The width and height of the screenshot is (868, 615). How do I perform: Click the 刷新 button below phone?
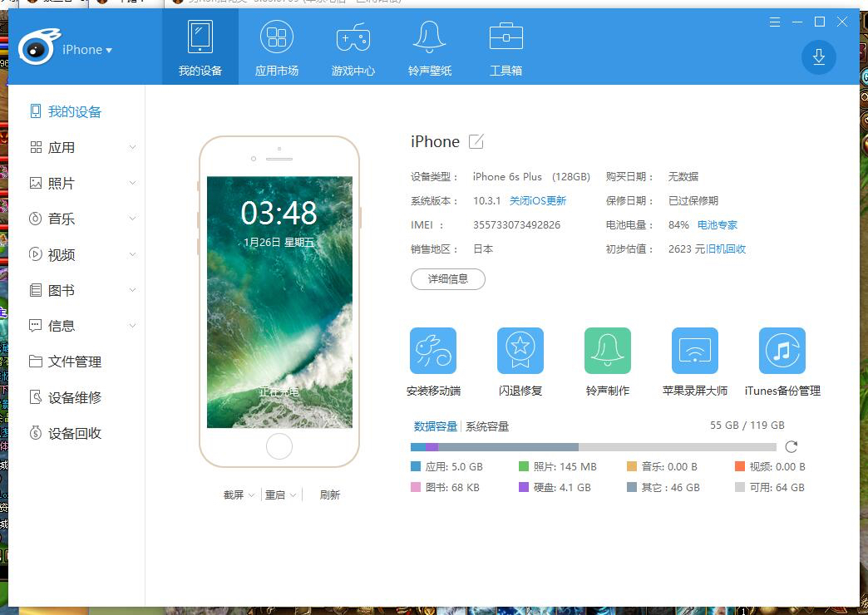tap(330, 494)
